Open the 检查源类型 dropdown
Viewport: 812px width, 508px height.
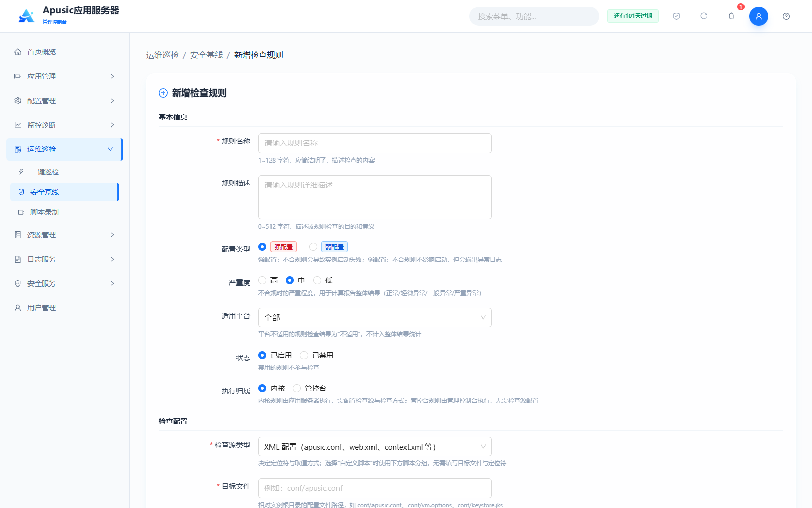375,447
